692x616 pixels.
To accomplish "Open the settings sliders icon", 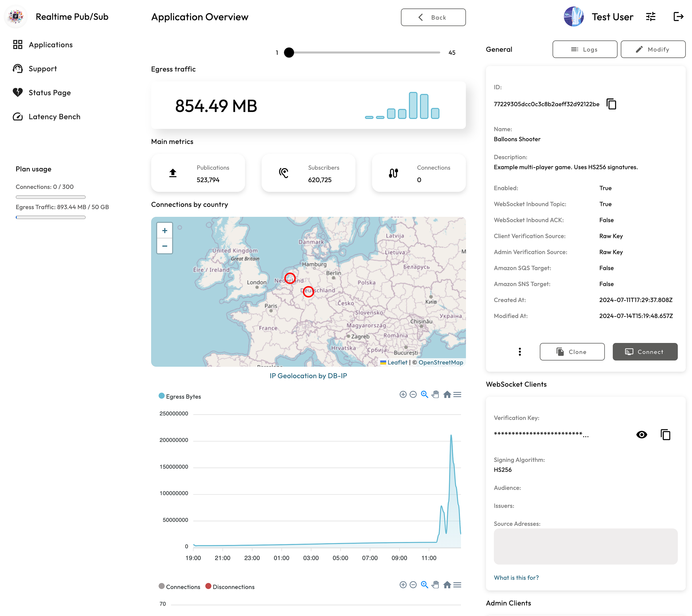I will [x=650, y=16].
